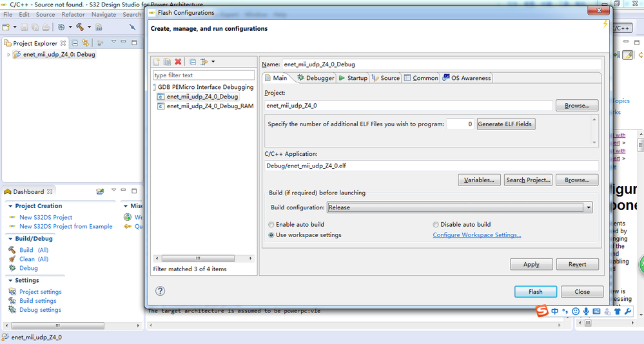Viewport: 644px width, 344px height.
Task: Open Project Explorer view menu triangle
Action: pos(113,42)
